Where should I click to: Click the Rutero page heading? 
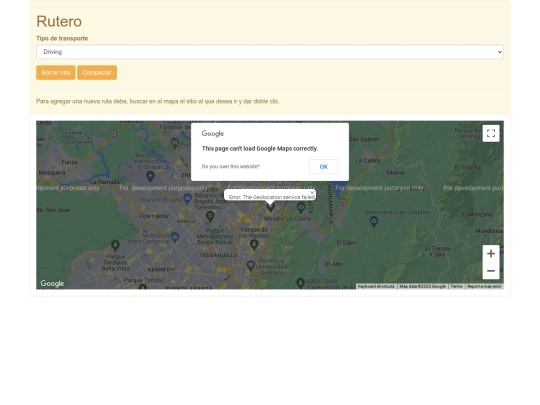[59, 21]
